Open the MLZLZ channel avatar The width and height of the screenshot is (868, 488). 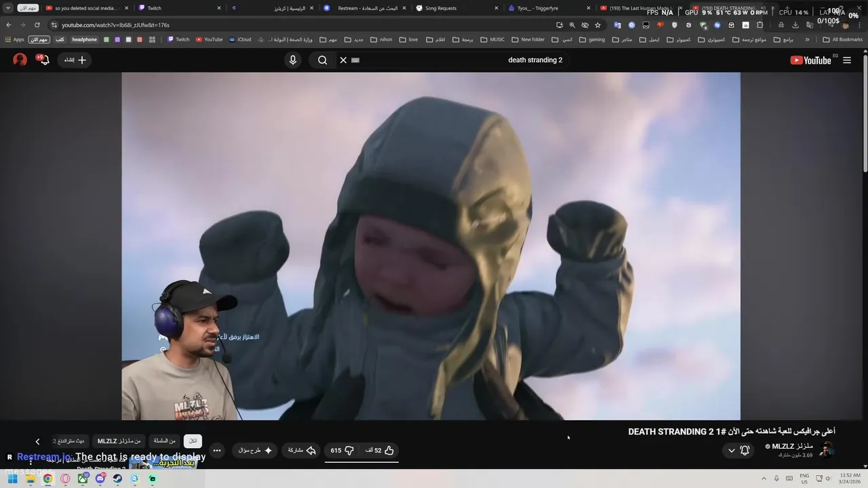[827, 450]
